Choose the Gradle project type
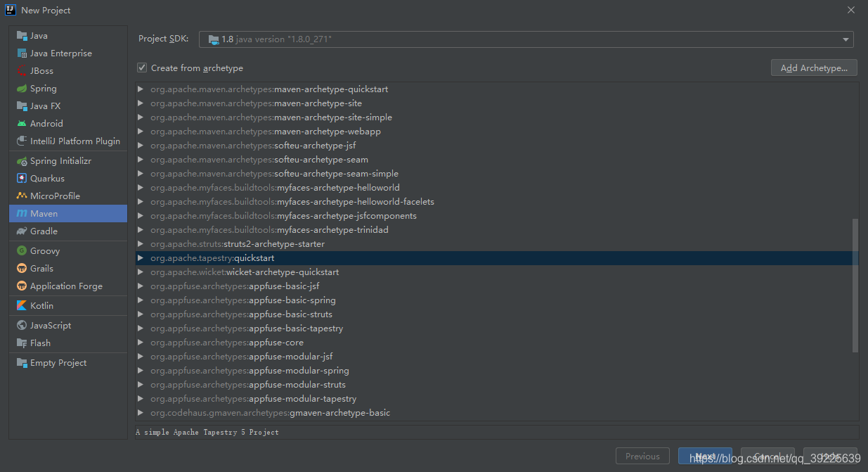Viewport: 868px width, 472px height. [68, 231]
